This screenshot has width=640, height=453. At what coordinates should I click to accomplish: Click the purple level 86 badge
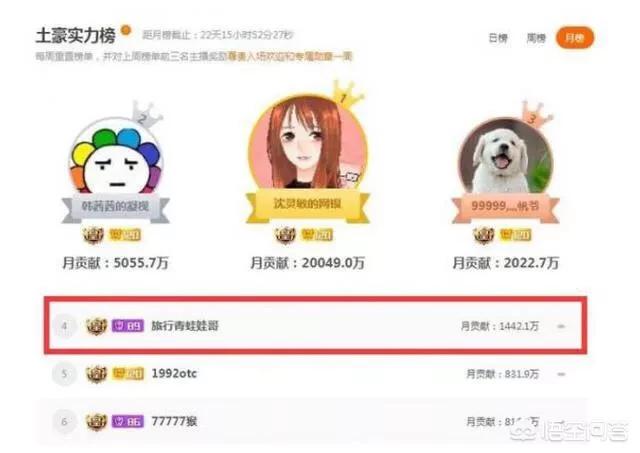(128, 421)
